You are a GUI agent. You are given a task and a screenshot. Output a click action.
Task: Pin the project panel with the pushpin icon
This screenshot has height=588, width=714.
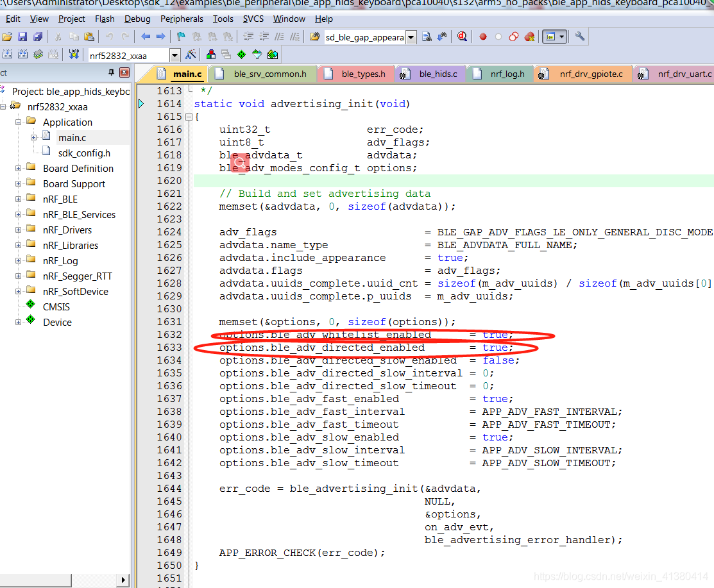click(111, 72)
